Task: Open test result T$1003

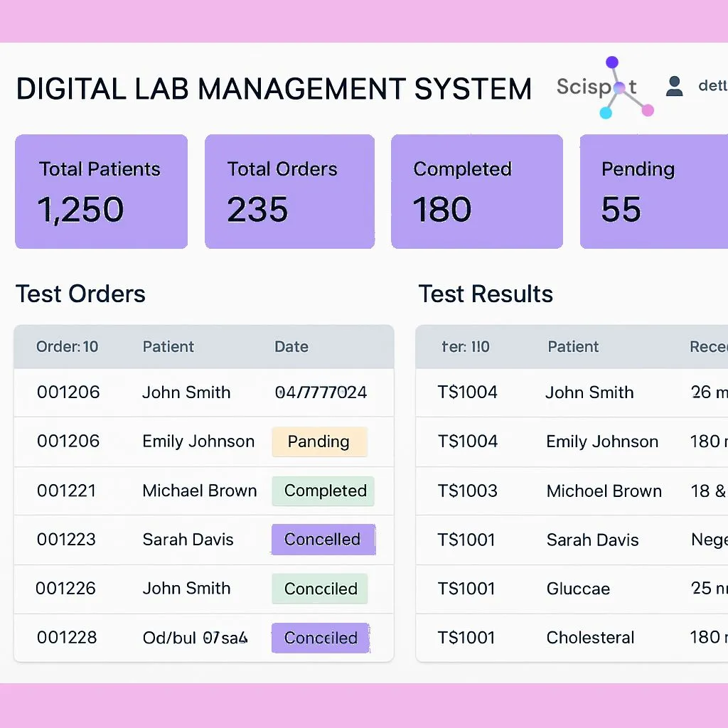Action: [x=468, y=491]
